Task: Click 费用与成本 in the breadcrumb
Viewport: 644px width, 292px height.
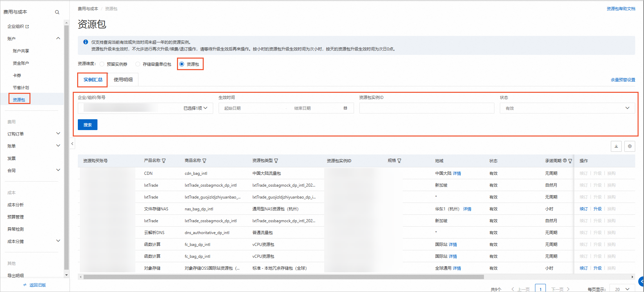Action: pos(88,8)
